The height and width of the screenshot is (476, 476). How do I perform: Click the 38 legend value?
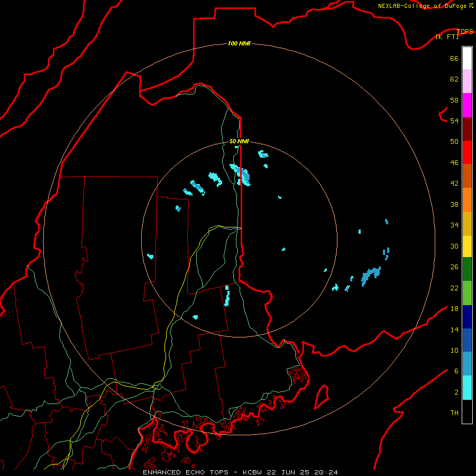pos(454,205)
